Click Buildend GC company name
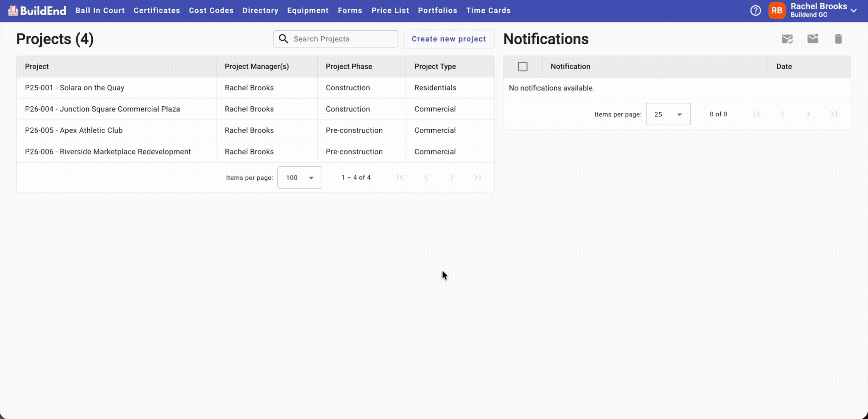Screen dimensions: 868x419 [809, 15]
